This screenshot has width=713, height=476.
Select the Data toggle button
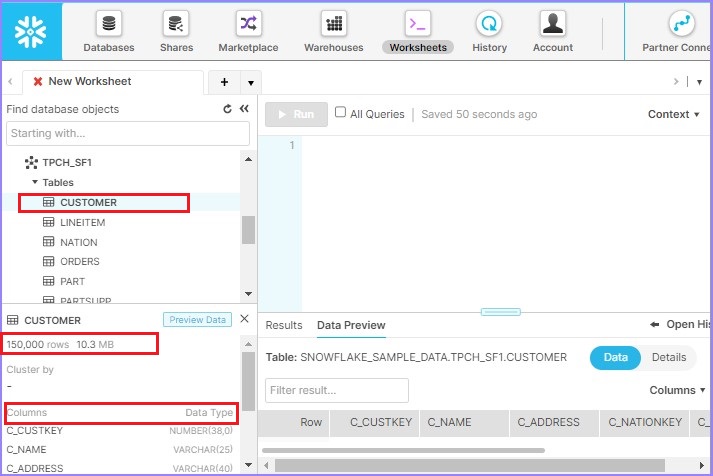pos(615,357)
